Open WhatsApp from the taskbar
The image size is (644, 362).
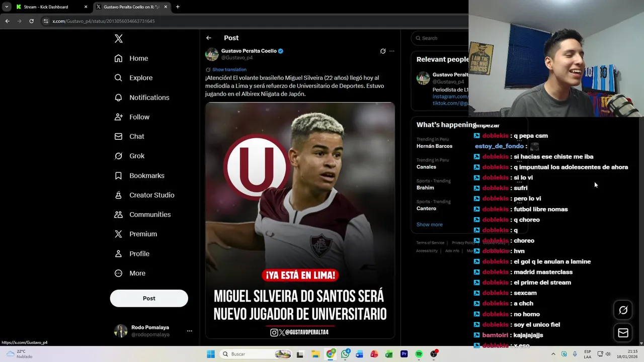[x=345, y=354]
